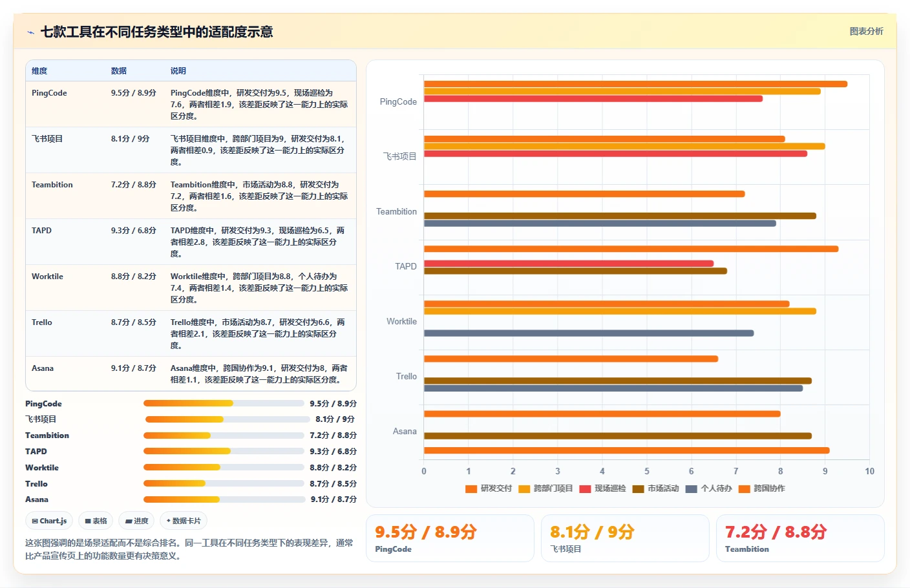
Task: Click the Asana progress bar
Action: (224, 499)
